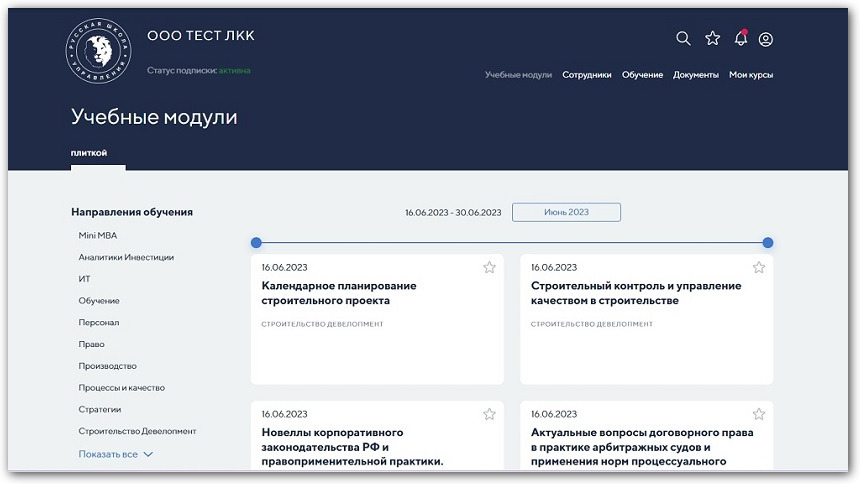This screenshot has width=860, height=484.
Task: Open the search magnifier icon
Action: point(683,39)
